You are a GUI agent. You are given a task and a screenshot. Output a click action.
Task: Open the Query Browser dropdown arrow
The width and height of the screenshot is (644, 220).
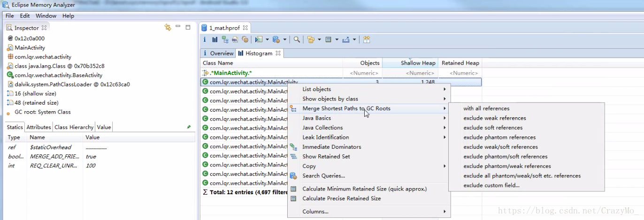[285, 40]
